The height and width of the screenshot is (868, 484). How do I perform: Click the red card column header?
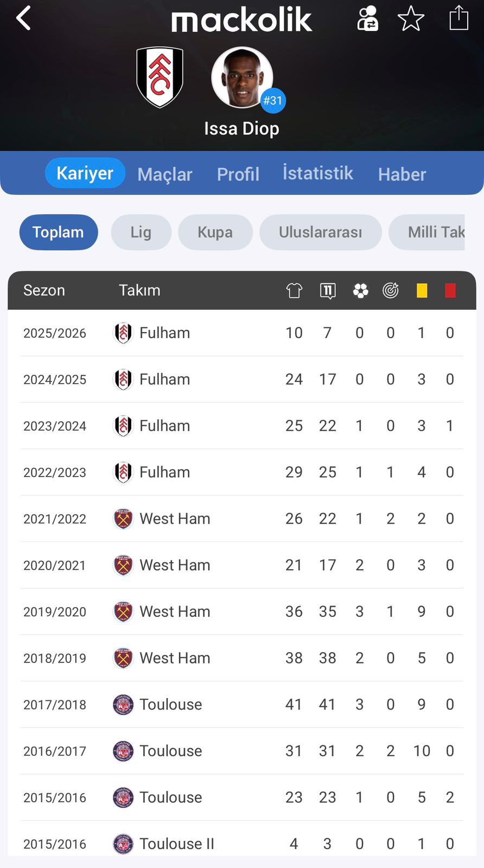450,291
